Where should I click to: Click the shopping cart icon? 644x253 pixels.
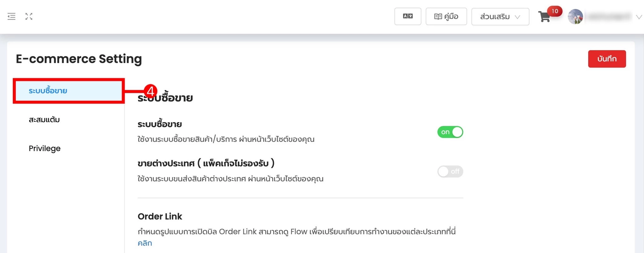545,17
